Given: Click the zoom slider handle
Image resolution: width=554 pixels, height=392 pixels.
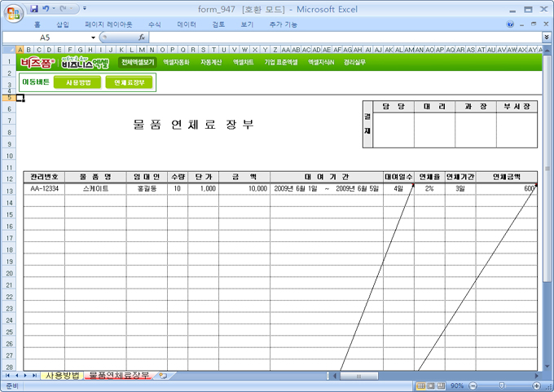Looking at the screenshot, I should 501,385.
